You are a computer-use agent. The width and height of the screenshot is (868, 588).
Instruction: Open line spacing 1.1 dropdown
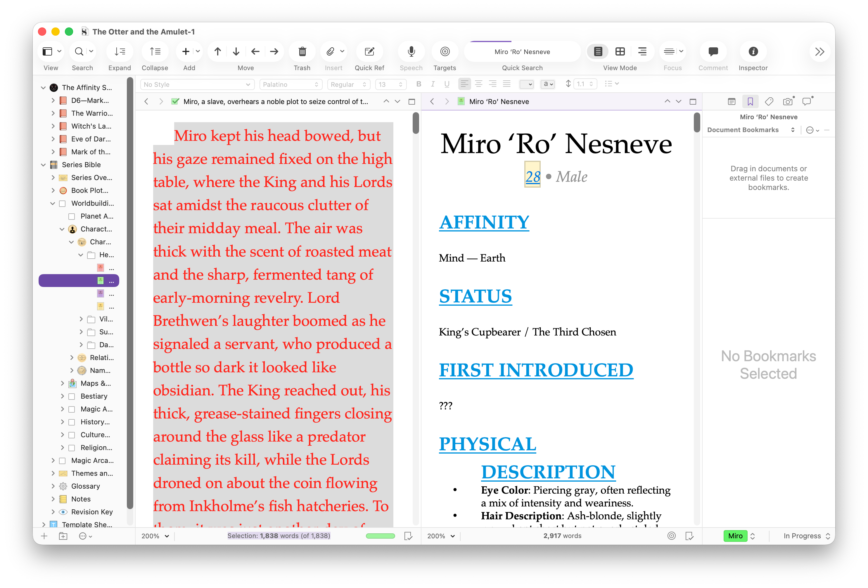pyautogui.click(x=585, y=84)
